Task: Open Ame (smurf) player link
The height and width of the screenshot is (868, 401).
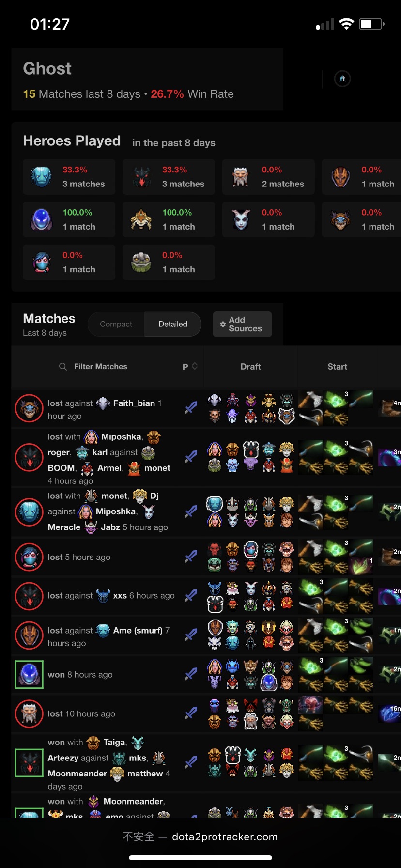Action: click(138, 630)
